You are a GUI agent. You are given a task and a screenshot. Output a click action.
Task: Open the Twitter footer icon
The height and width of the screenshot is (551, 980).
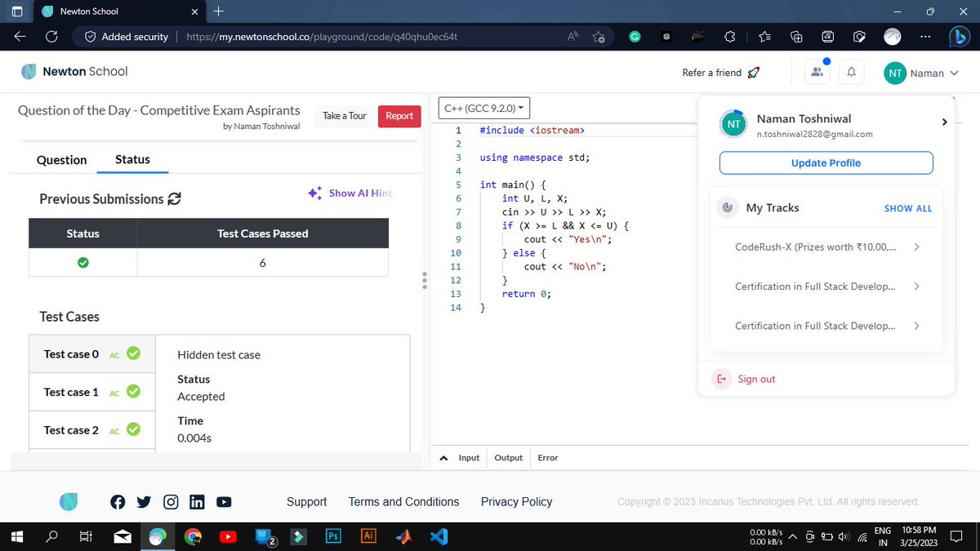pos(144,502)
